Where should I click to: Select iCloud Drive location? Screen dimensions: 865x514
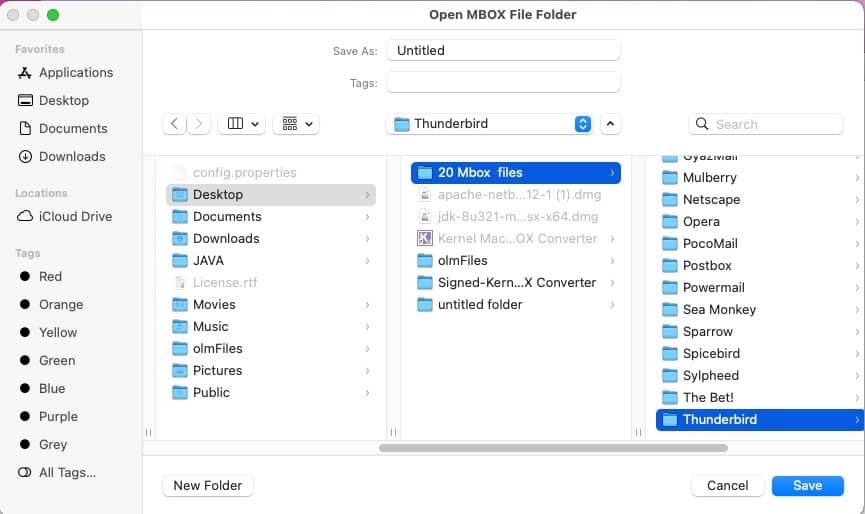click(x=65, y=217)
